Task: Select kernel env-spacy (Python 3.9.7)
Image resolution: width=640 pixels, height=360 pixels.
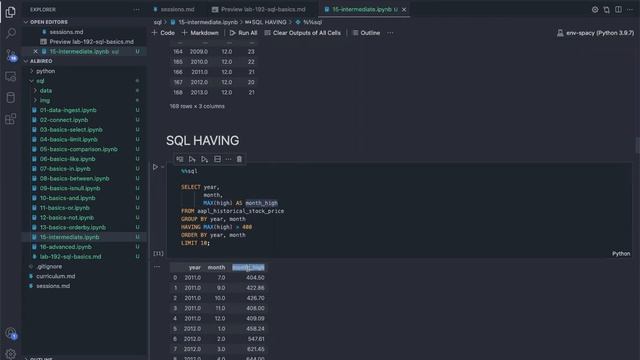Action: (596, 33)
